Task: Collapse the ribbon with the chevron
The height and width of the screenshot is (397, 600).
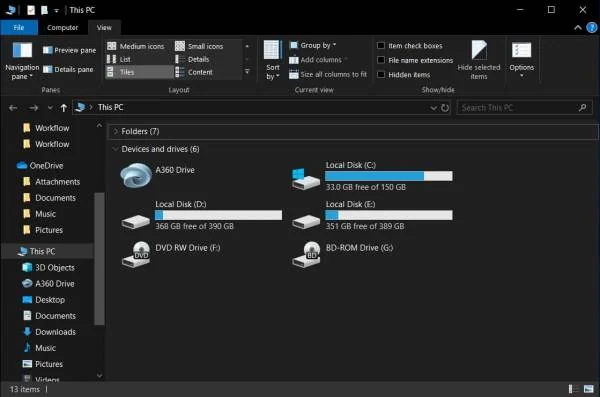Action: click(x=578, y=28)
